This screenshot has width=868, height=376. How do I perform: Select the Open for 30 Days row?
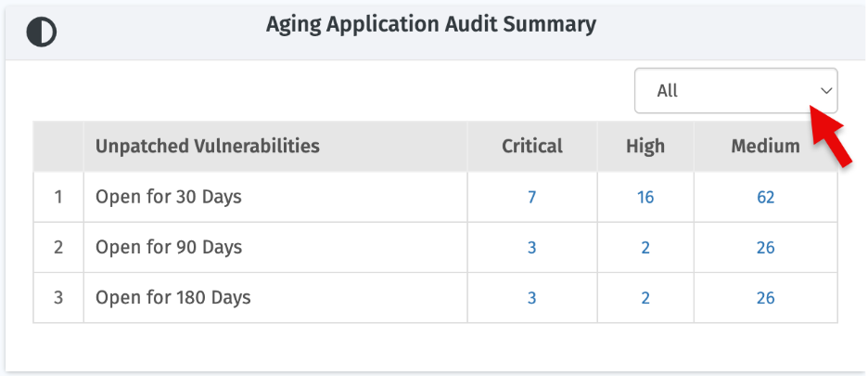point(435,197)
